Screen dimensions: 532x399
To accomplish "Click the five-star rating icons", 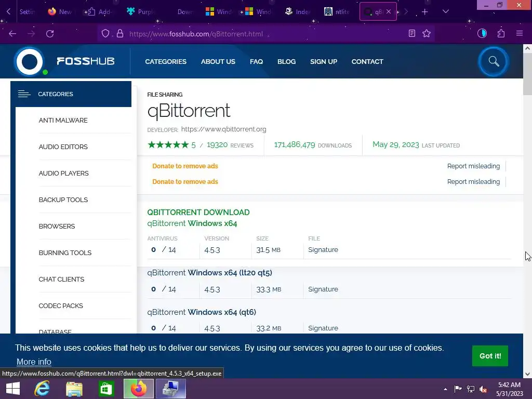I will tap(168, 145).
